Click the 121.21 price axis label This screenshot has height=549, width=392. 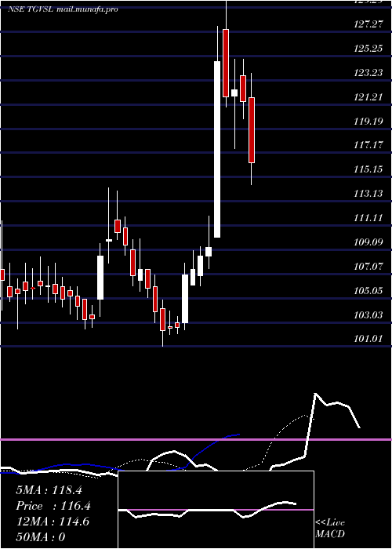368,97
